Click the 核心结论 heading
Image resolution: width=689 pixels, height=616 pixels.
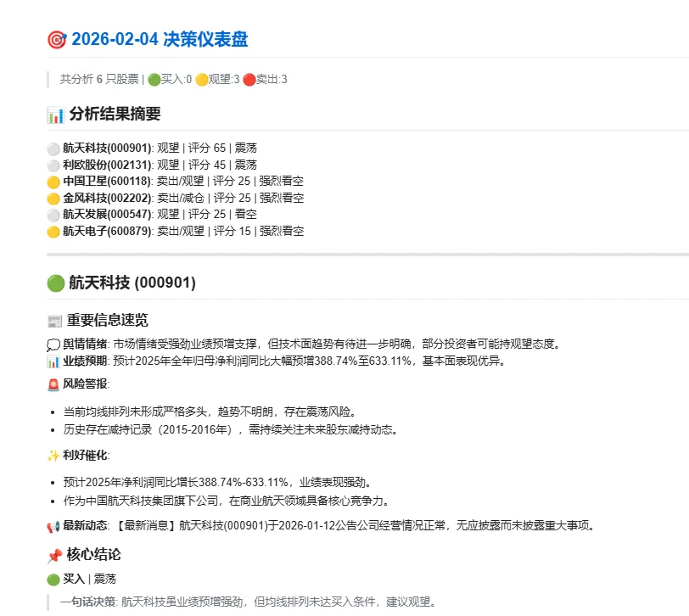pos(93,555)
